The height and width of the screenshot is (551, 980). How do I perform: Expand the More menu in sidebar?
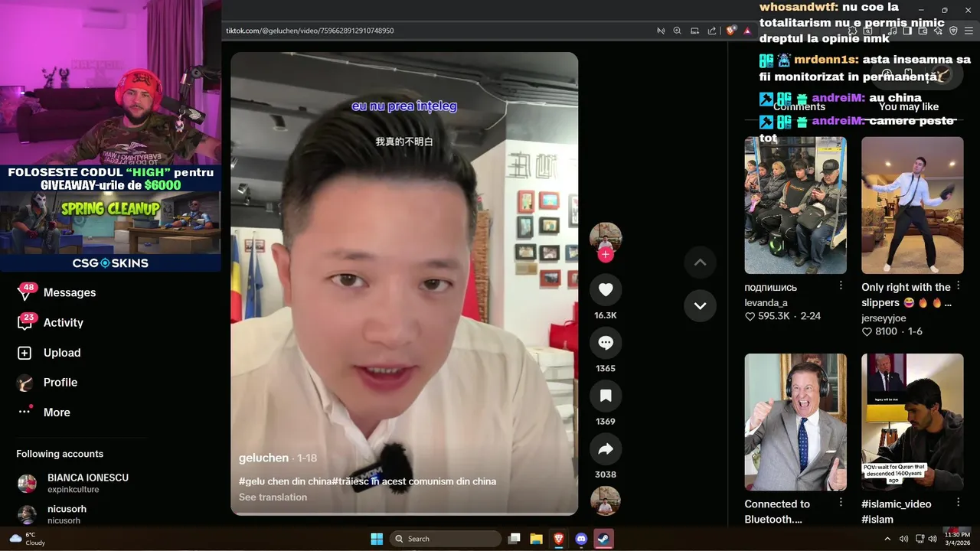pyautogui.click(x=57, y=412)
